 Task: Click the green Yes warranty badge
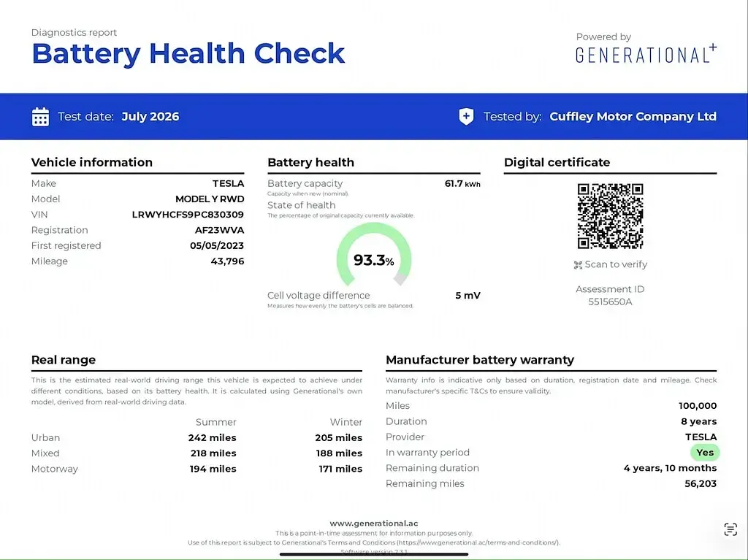tap(705, 452)
